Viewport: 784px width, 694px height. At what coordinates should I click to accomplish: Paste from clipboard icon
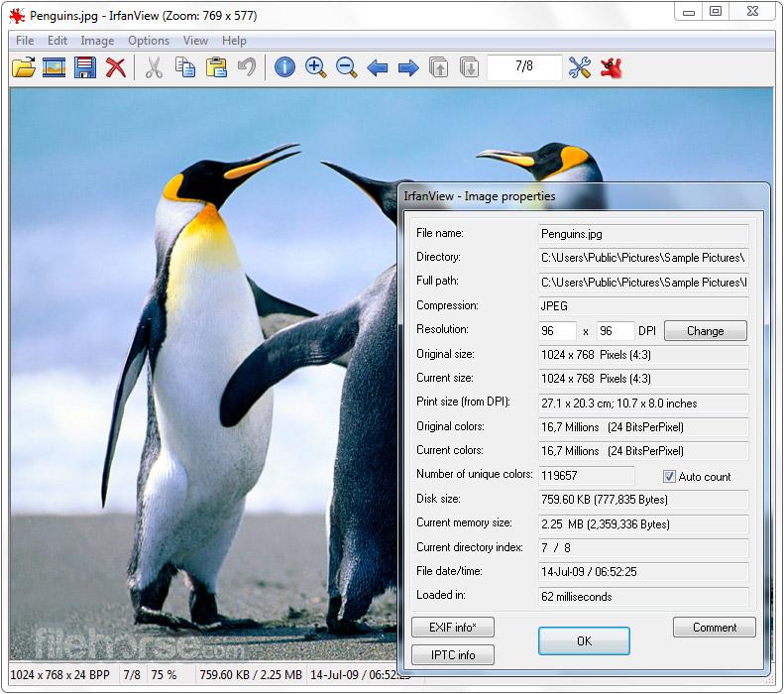[216, 67]
